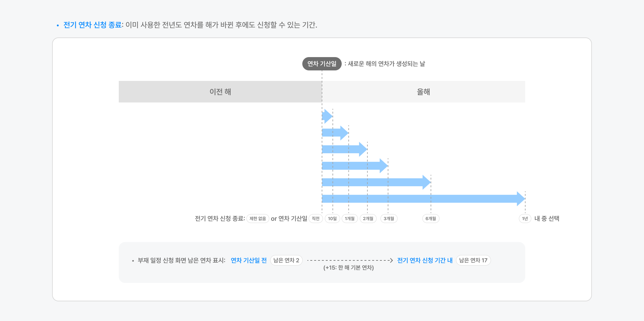Click the shortest blue arrow at top

(x=327, y=116)
